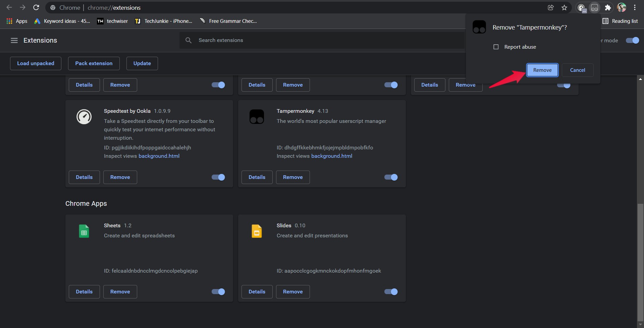644x328 pixels.
Task: Remove the Sheets app
Action: click(x=120, y=292)
